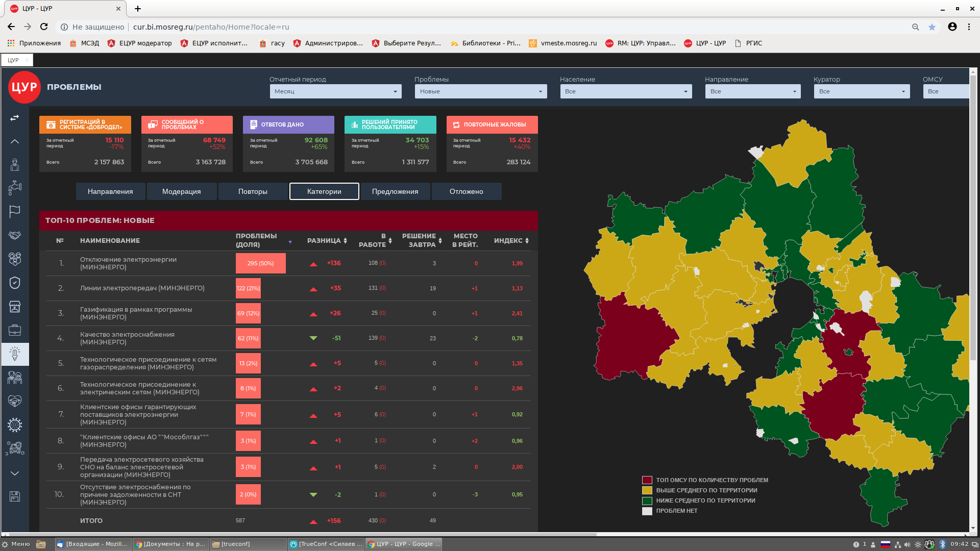The image size is (980, 551).
Task: Click the 122 (21%) share bar
Action: 248,288
